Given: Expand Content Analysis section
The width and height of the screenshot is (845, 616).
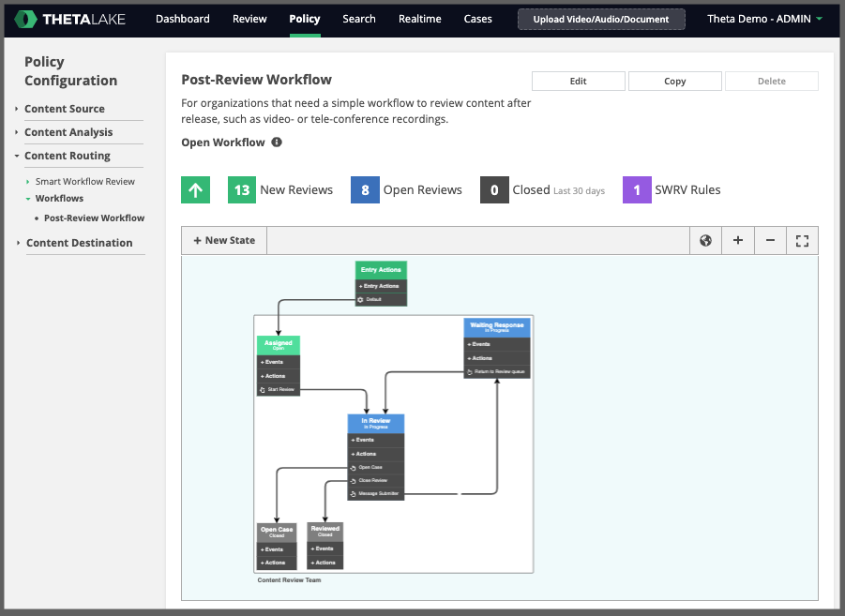Looking at the screenshot, I should (16, 132).
